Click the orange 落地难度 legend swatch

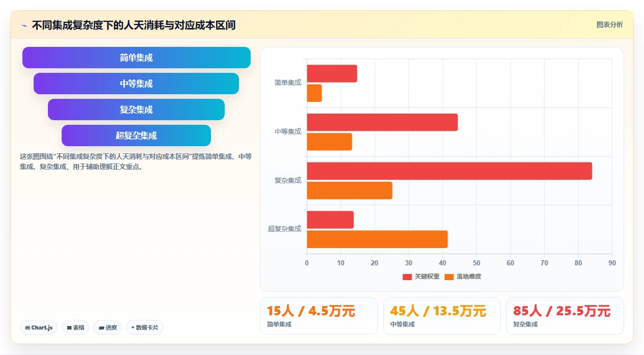[449, 277]
